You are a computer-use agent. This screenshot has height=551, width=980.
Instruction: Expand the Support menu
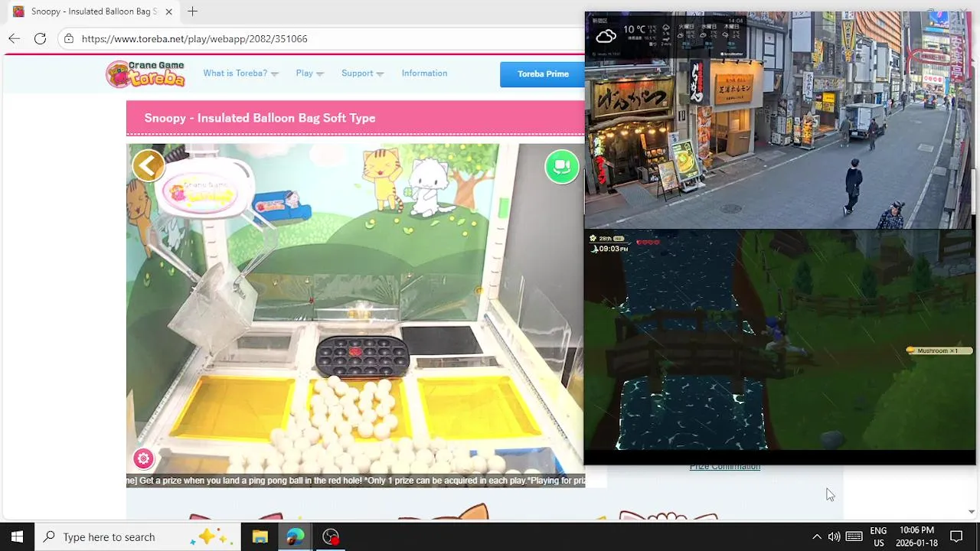click(x=362, y=73)
